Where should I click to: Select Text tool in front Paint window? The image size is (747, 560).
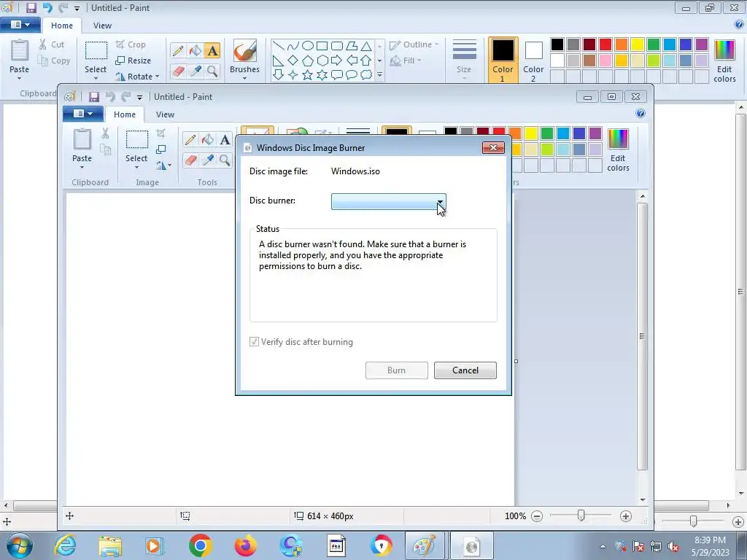coord(225,139)
